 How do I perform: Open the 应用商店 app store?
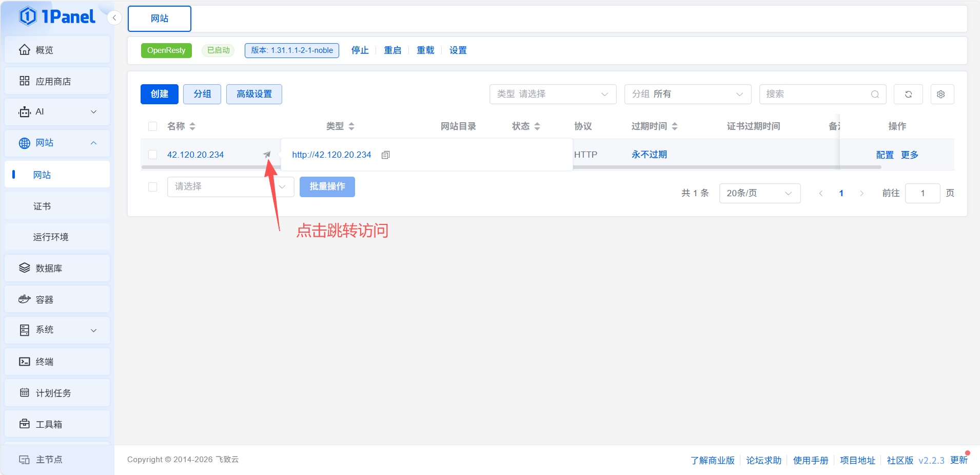click(x=57, y=81)
